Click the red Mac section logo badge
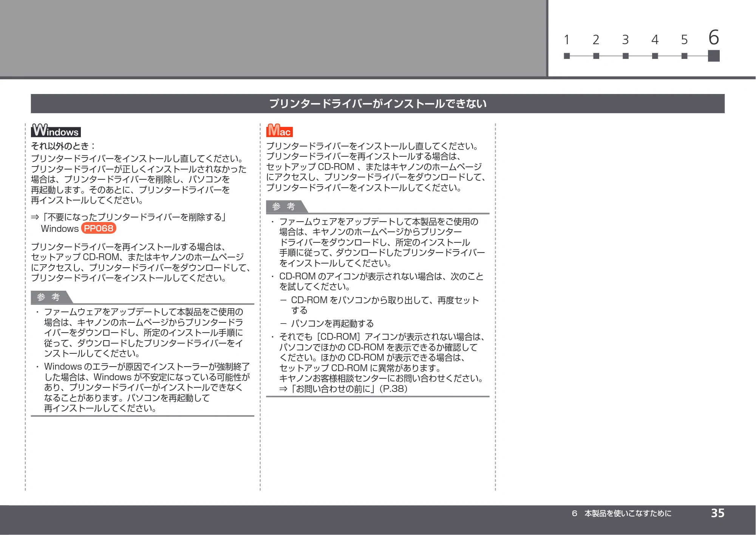Viewport: 756px width, 535px height. (280, 130)
